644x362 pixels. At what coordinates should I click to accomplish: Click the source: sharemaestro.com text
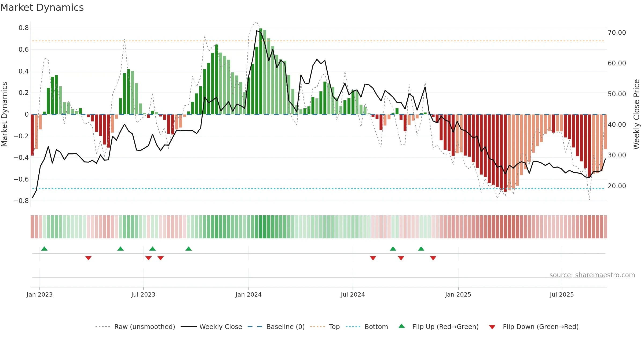pos(592,275)
